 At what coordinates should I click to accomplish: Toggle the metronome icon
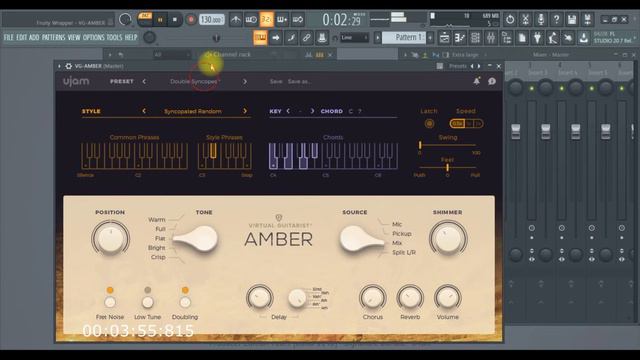[x=236, y=19]
